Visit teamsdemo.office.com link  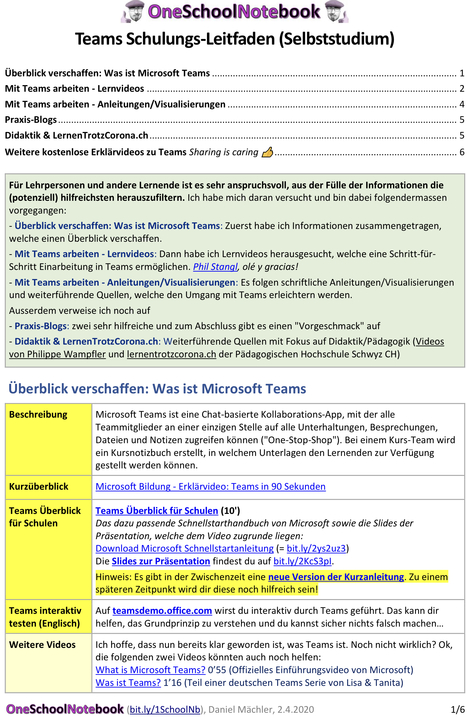tap(162, 610)
